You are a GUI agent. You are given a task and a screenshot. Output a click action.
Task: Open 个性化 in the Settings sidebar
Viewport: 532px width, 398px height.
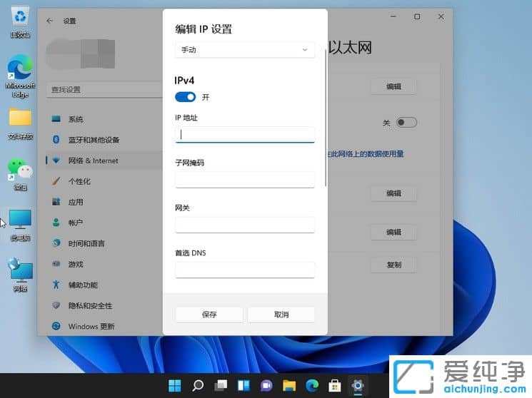104,181
